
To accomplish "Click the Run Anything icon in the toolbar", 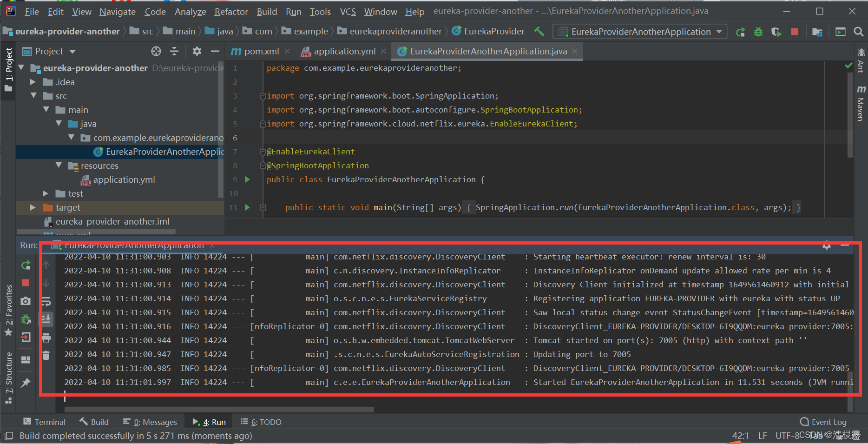I will point(841,32).
